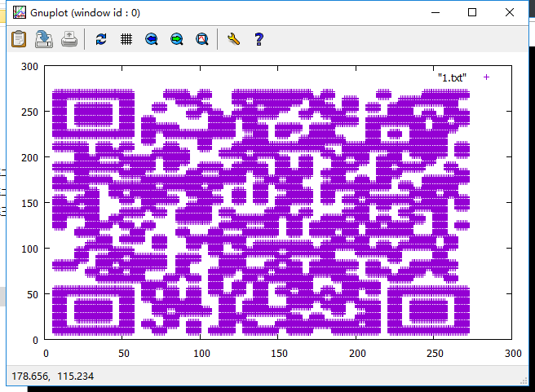This screenshot has height=392, width=535.
Task: Close the Gnuplot window
Action: tap(510, 12)
